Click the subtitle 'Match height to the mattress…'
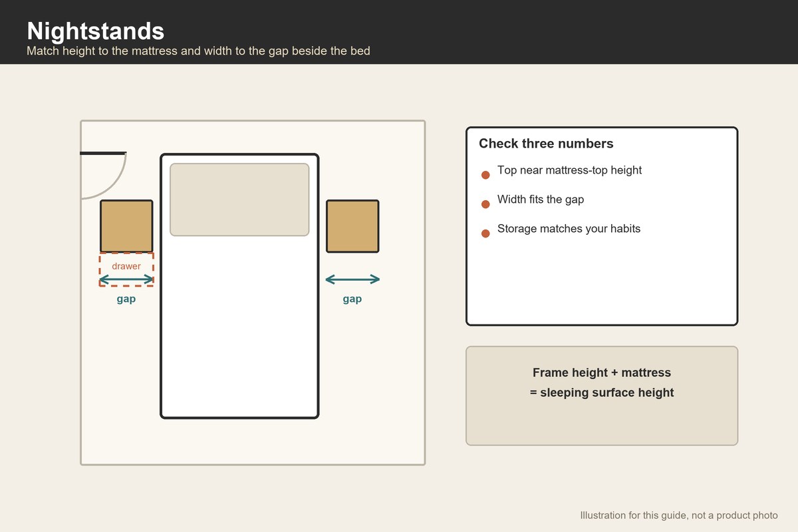798x532 pixels. point(198,51)
